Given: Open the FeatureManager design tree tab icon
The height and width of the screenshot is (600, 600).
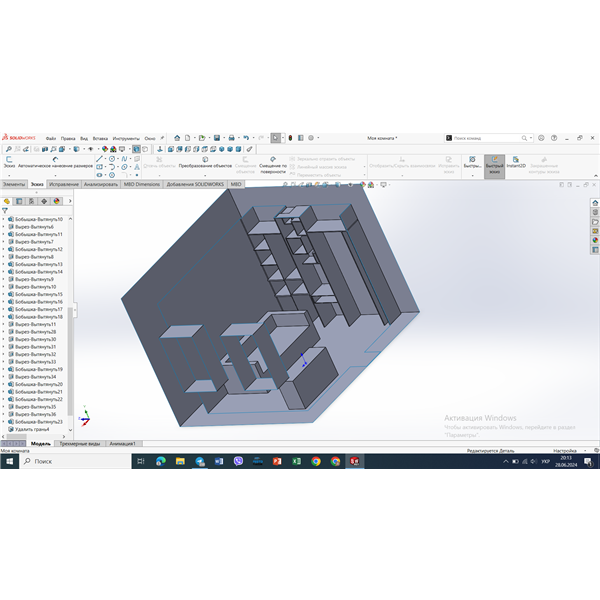Looking at the screenshot, I should [7, 201].
